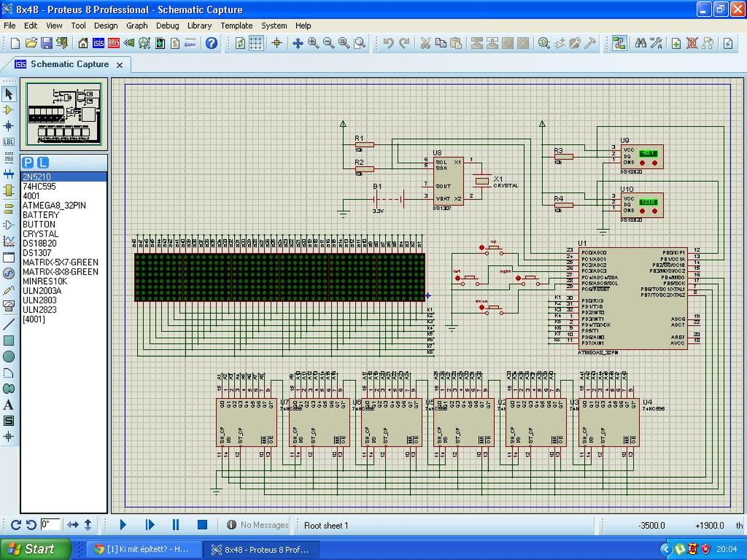Screen dimensions: 747x560
Task: Open the 'P' pick devices library browser
Action: (27, 163)
